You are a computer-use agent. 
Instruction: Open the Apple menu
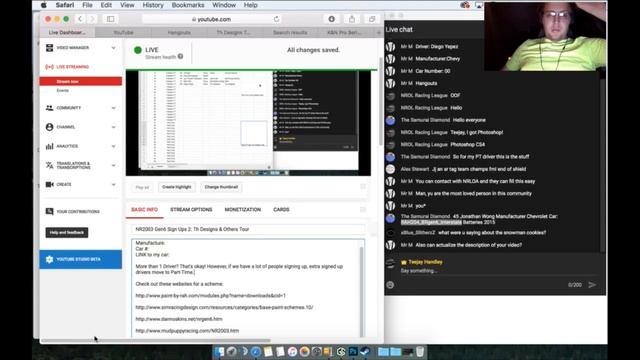(44, 5)
